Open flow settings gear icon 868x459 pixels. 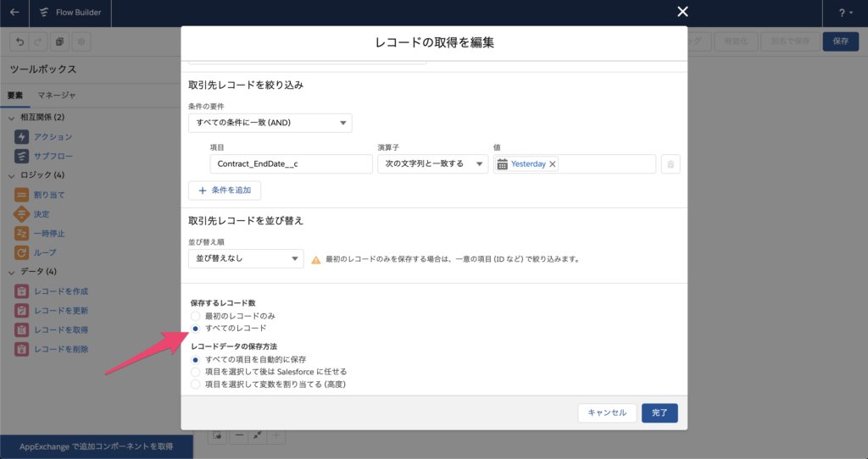(81, 41)
